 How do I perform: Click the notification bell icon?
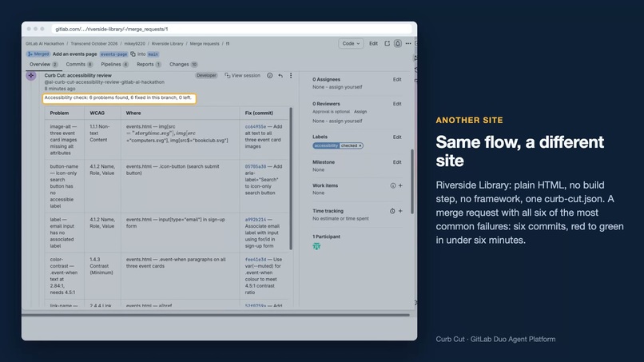pos(398,44)
